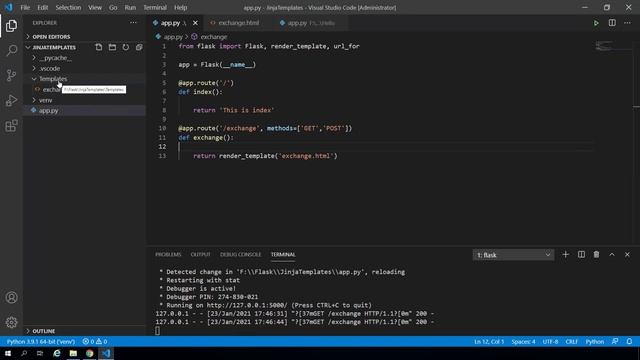
Task: Open the View menu
Action: click(x=95, y=7)
